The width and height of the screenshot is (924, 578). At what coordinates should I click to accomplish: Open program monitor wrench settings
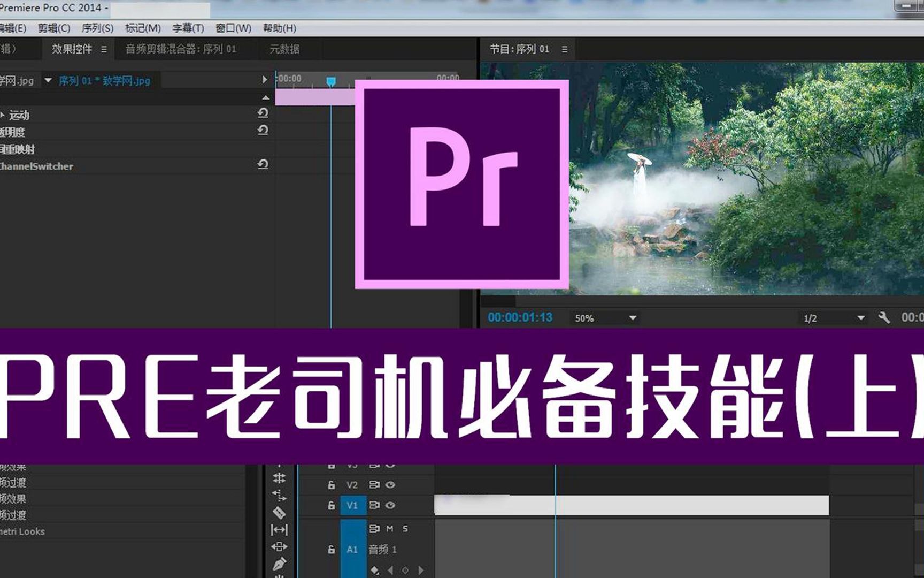(884, 317)
